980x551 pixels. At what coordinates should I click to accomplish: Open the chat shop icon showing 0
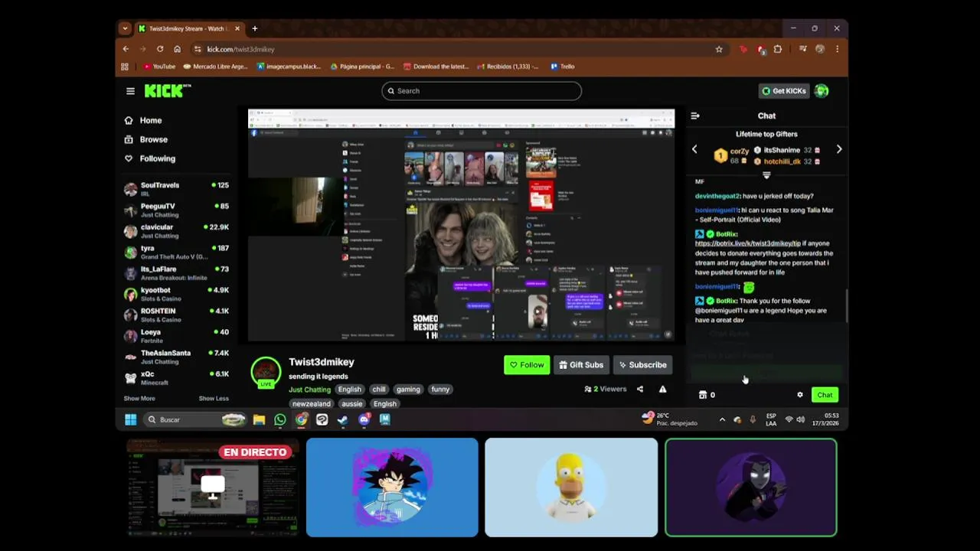707,395
